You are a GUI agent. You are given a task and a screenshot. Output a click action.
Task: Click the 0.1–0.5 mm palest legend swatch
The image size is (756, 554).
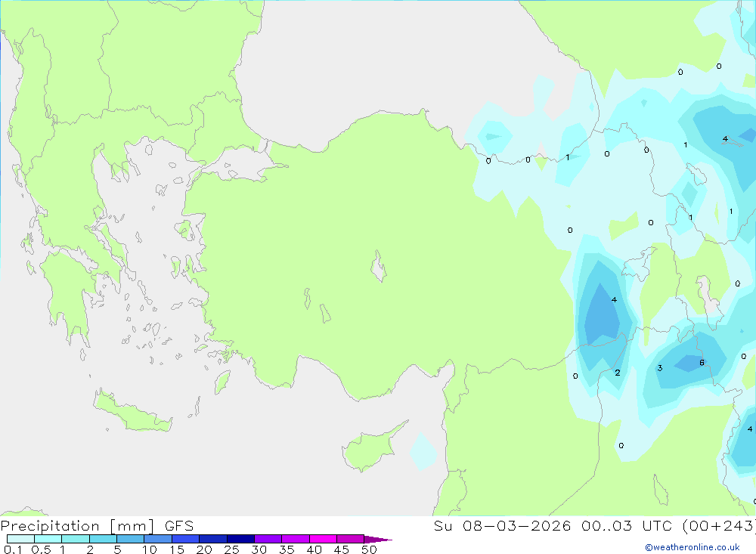coord(20,539)
